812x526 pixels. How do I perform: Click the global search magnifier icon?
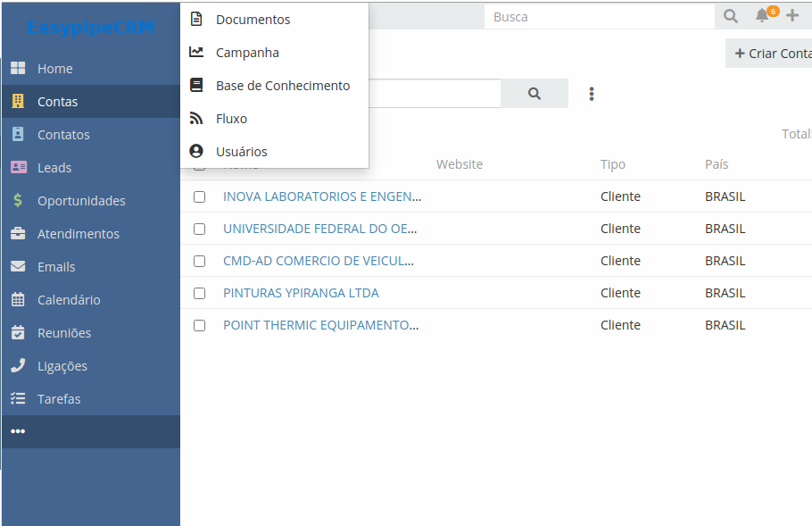731,16
